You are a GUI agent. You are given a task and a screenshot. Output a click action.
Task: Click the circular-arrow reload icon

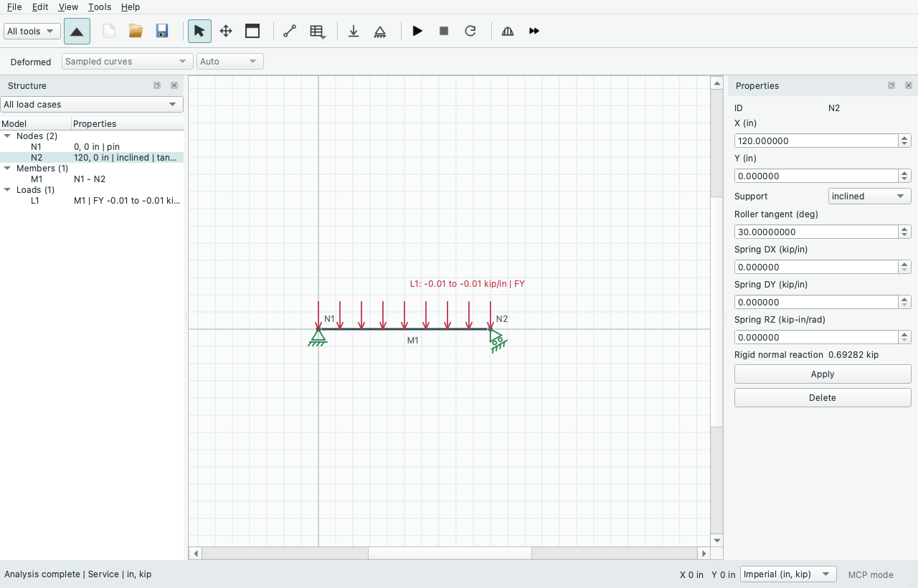tap(470, 31)
